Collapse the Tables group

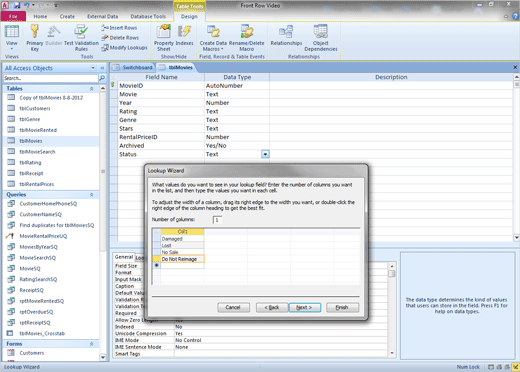pyautogui.click(x=91, y=89)
